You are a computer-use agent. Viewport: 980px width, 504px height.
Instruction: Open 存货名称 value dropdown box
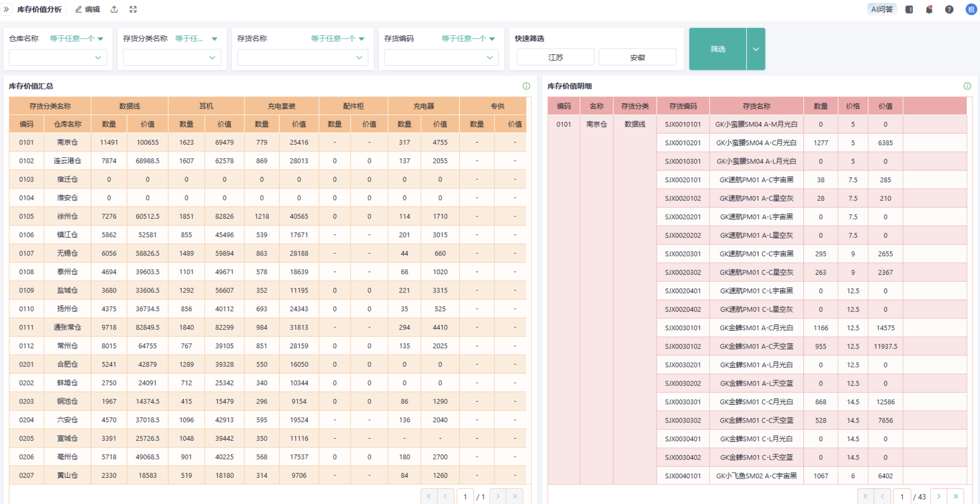coord(302,57)
